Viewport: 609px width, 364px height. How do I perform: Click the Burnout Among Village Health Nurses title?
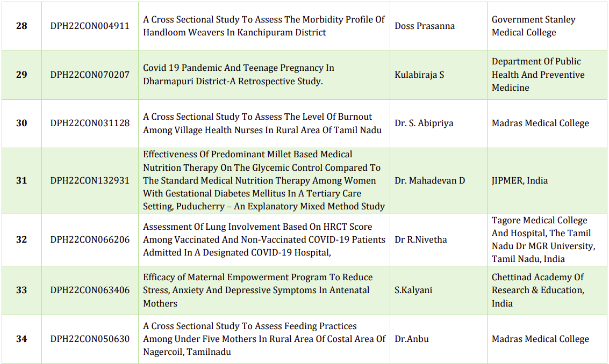pos(262,123)
